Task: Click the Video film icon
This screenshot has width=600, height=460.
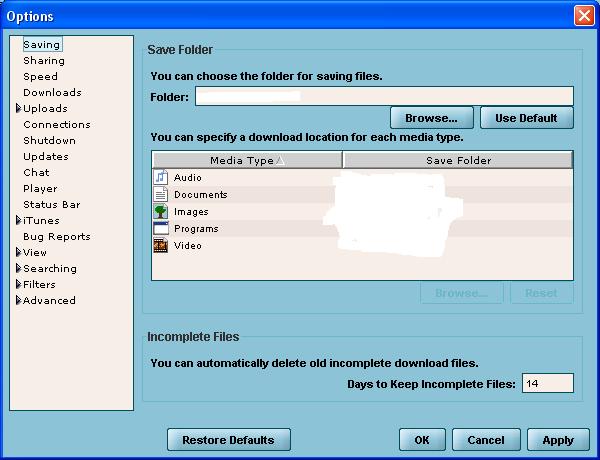Action: [161, 245]
